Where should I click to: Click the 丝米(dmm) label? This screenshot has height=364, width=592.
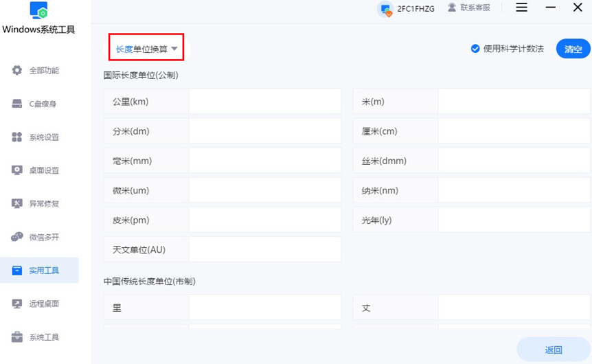tap(385, 161)
